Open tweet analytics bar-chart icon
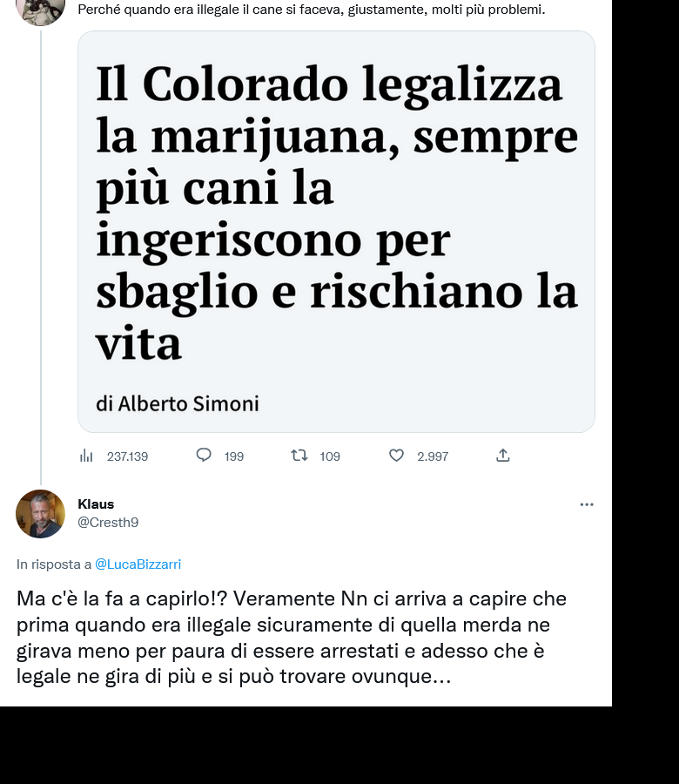The height and width of the screenshot is (784, 679). [x=86, y=456]
